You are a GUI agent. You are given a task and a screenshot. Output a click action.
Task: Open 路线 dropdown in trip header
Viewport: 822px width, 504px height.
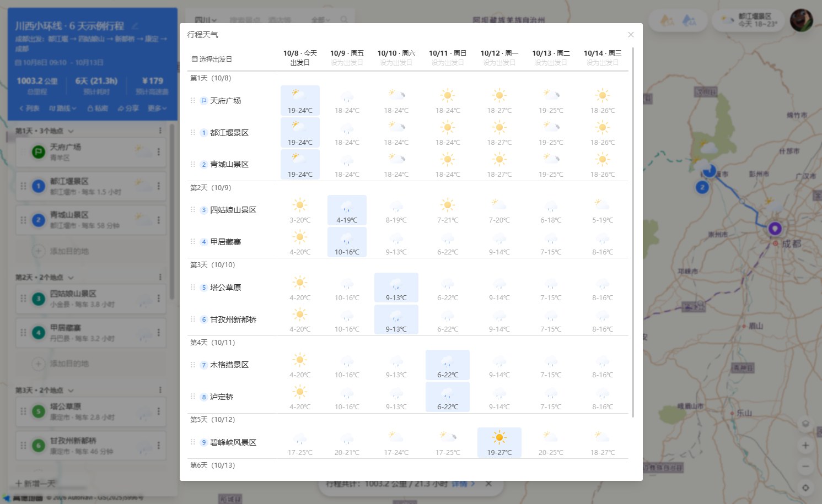point(62,109)
